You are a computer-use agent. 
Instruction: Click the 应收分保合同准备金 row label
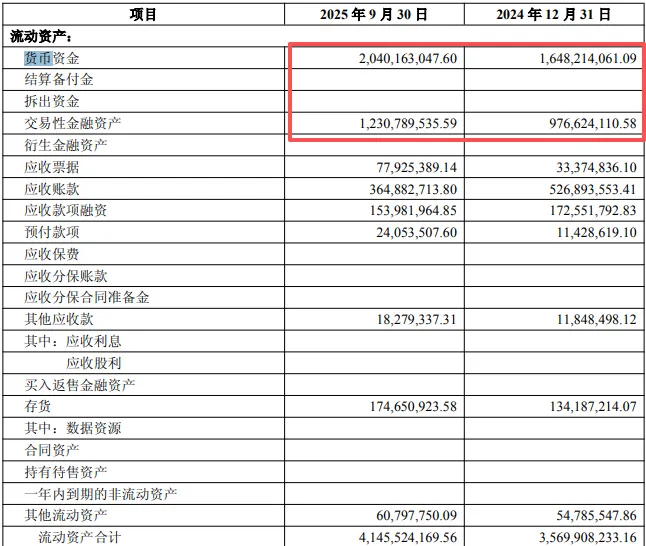click(87, 297)
